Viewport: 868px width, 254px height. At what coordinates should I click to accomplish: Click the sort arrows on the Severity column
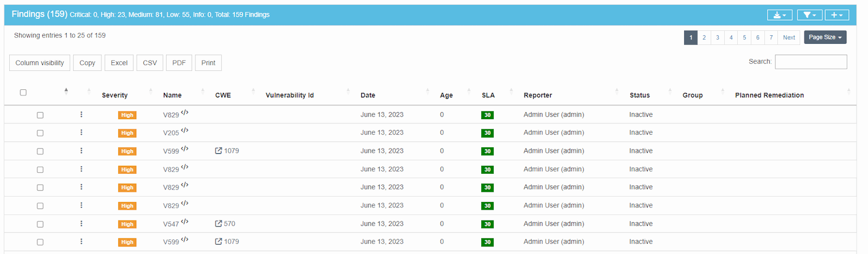(151, 92)
